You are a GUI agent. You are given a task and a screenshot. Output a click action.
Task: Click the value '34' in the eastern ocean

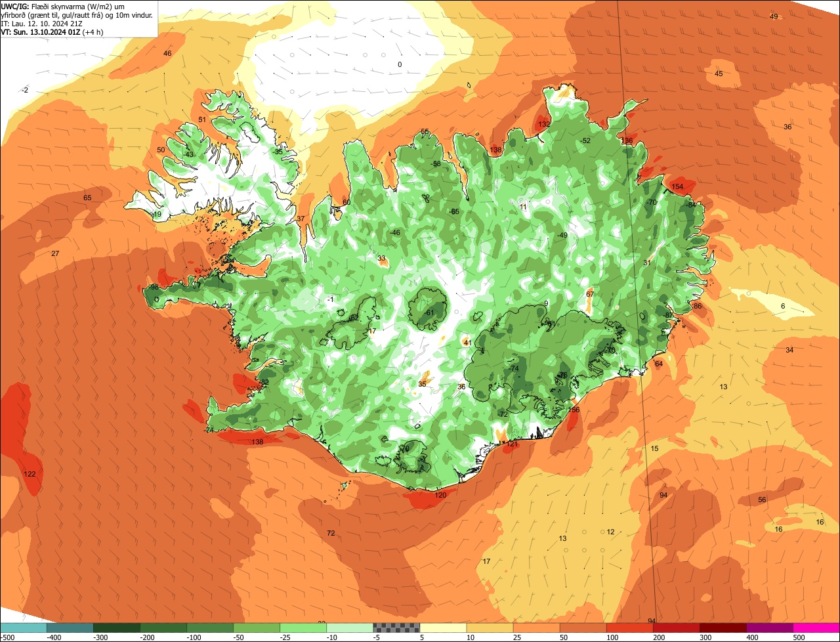click(x=789, y=350)
